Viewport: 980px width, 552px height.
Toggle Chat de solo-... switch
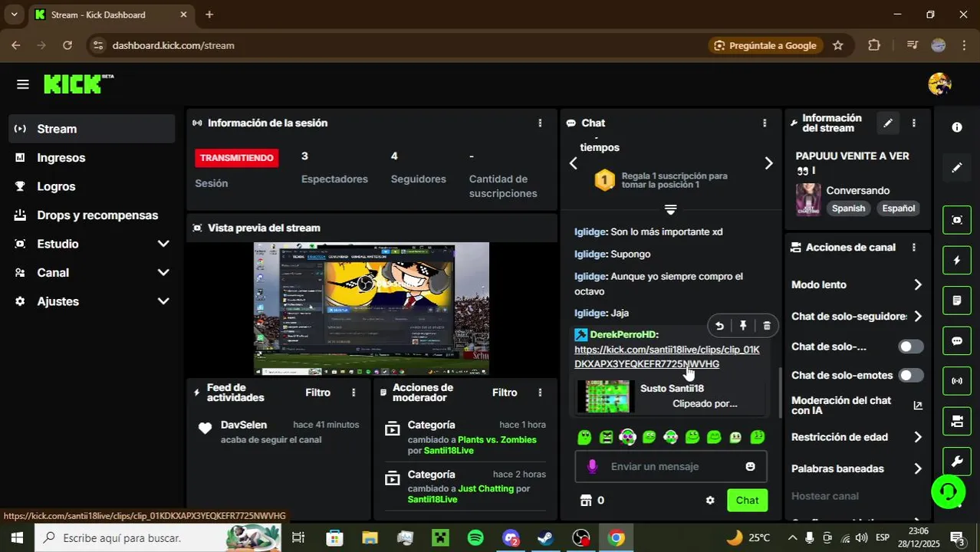(911, 347)
